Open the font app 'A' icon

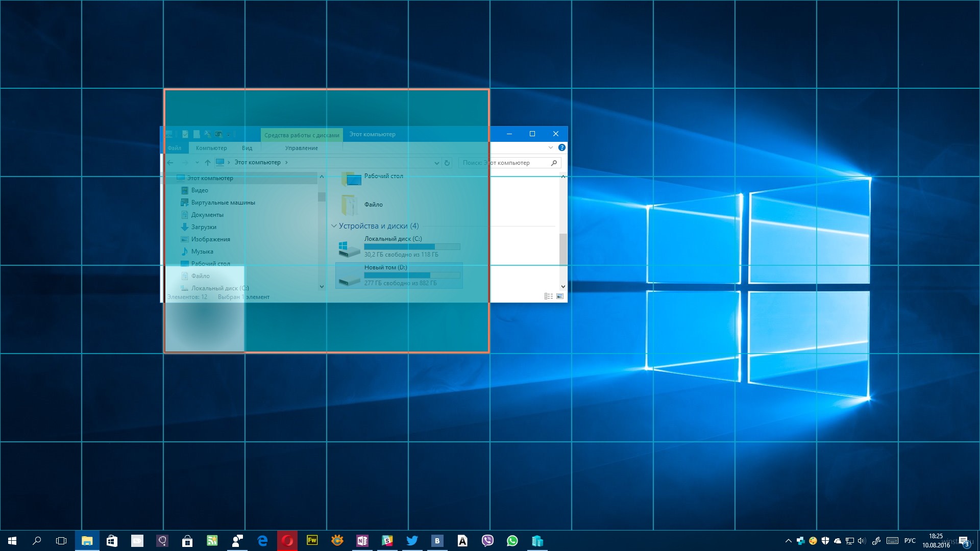click(462, 541)
